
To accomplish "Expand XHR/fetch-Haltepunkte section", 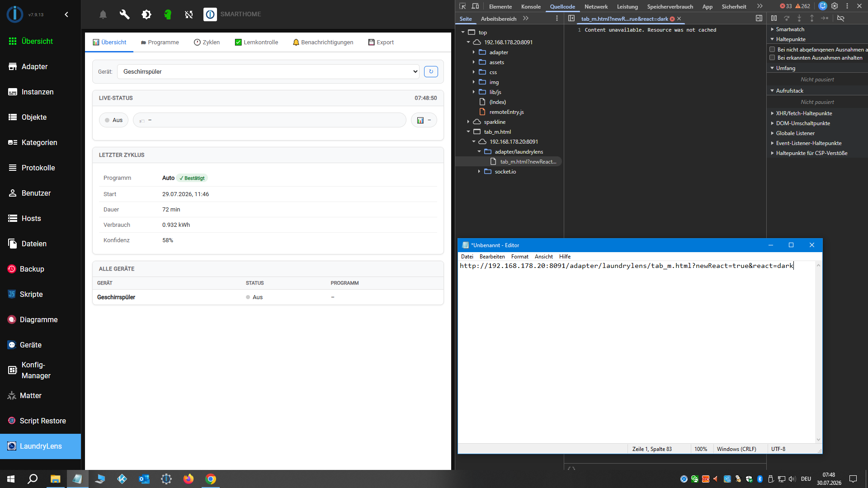I will click(772, 113).
